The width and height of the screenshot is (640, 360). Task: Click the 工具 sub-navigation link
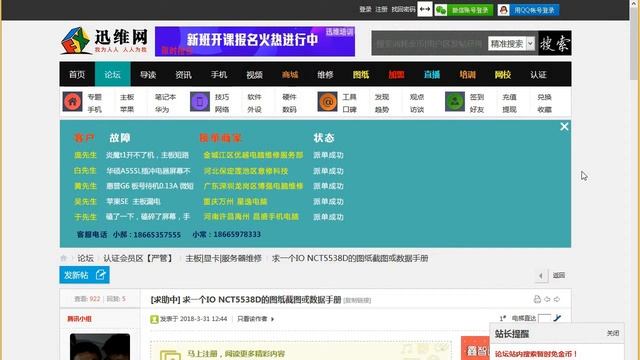pos(349,97)
